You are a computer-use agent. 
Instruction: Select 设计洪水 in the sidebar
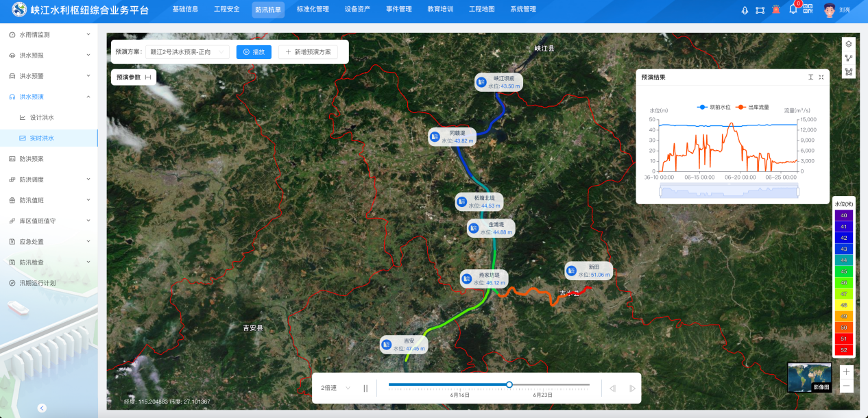[42, 117]
